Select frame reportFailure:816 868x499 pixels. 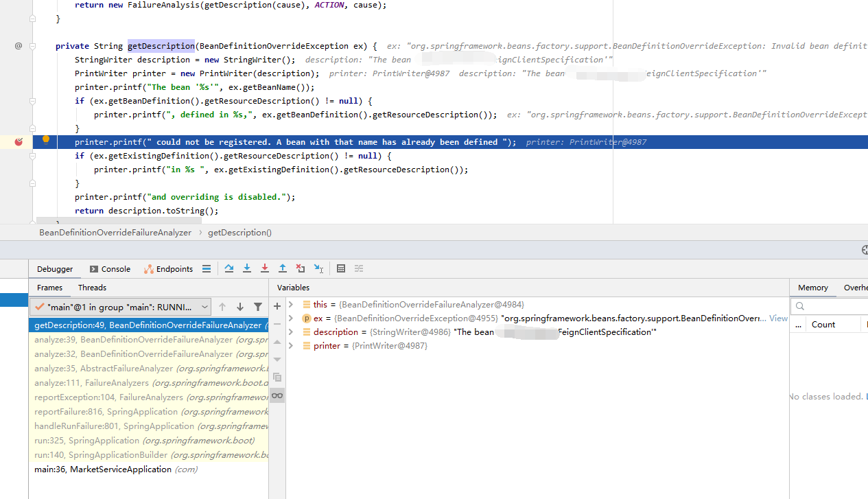pos(148,412)
